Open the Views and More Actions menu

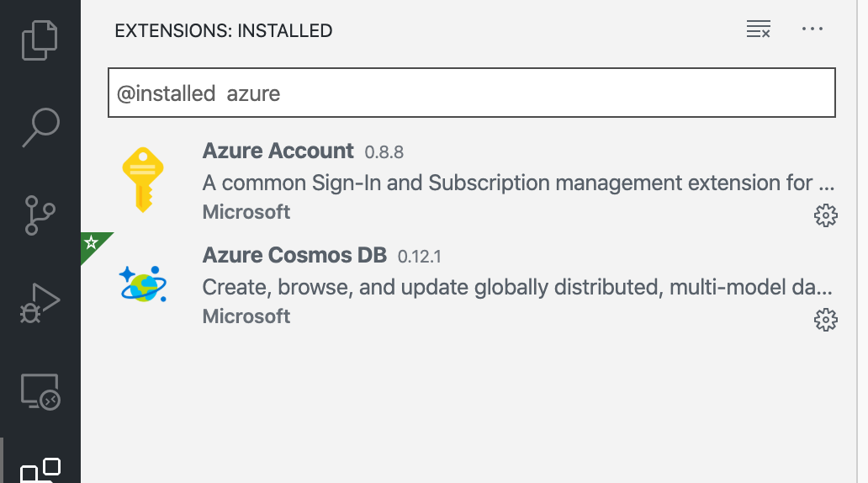click(x=812, y=30)
